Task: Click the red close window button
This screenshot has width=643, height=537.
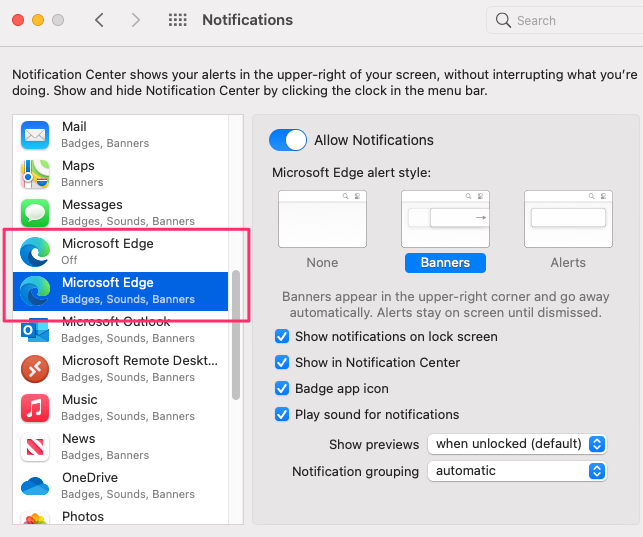Action: pos(18,20)
